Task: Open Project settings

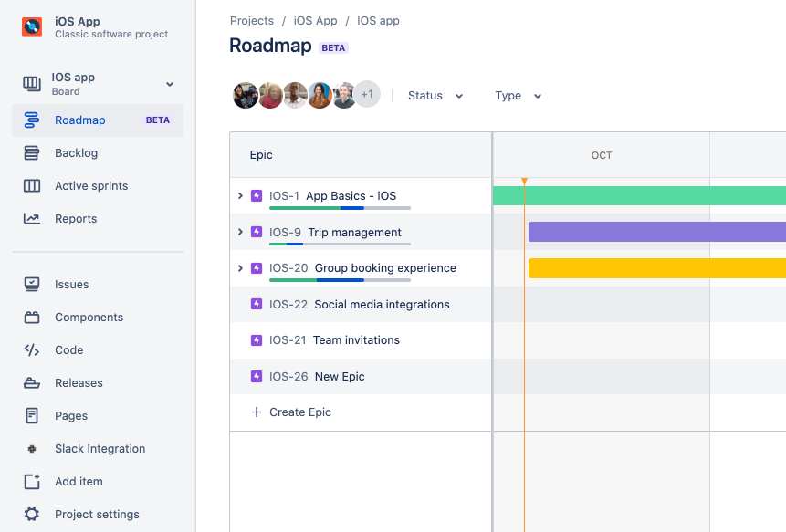Action: point(97,514)
